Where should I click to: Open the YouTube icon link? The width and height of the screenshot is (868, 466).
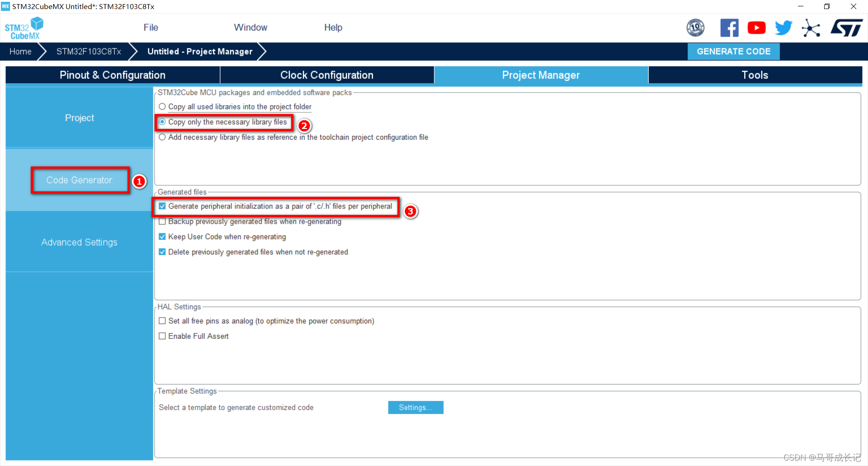tap(756, 28)
